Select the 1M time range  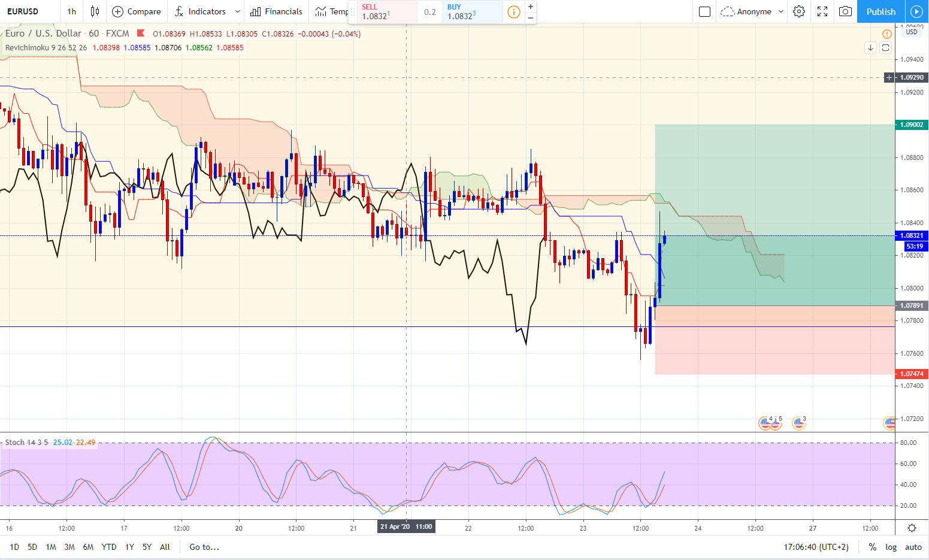(51, 547)
